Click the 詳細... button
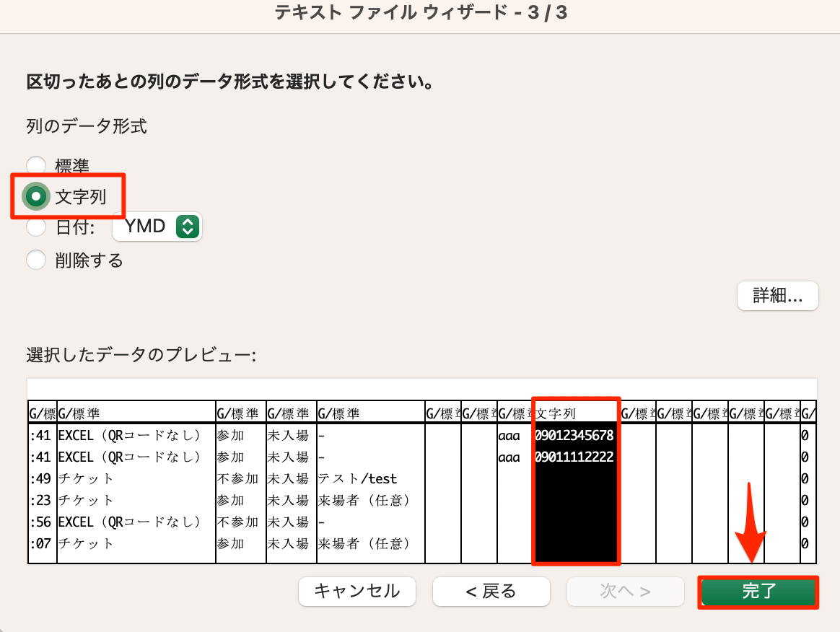The image size is (840, 632). coord(777,296)
